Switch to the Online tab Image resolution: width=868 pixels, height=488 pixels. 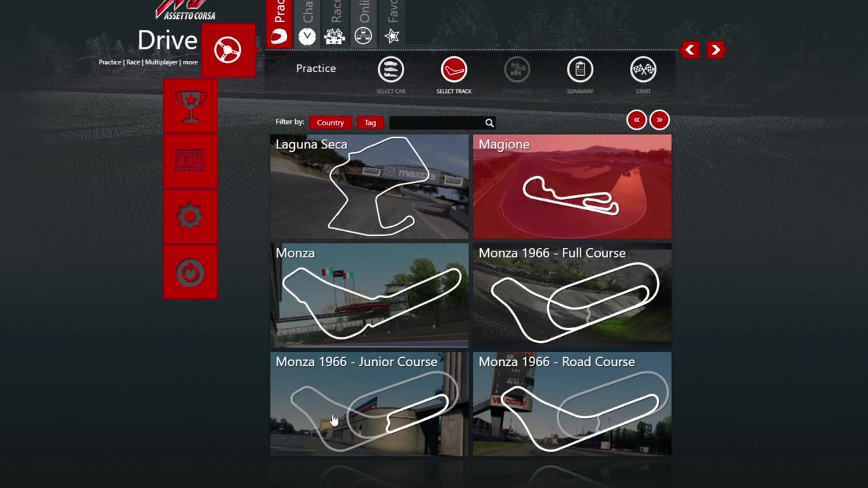pyautogui.click(x=363, y=24)
